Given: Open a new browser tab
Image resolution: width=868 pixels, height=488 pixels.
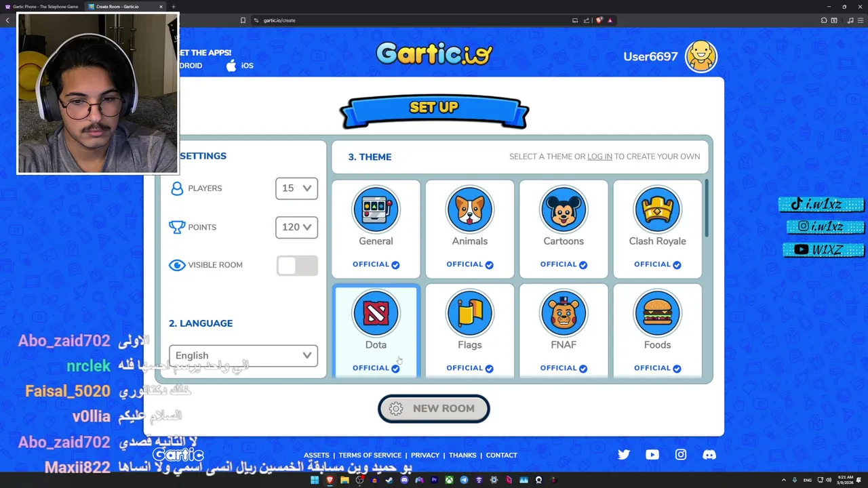Looking at the screenshot, I should pos(173,7).
